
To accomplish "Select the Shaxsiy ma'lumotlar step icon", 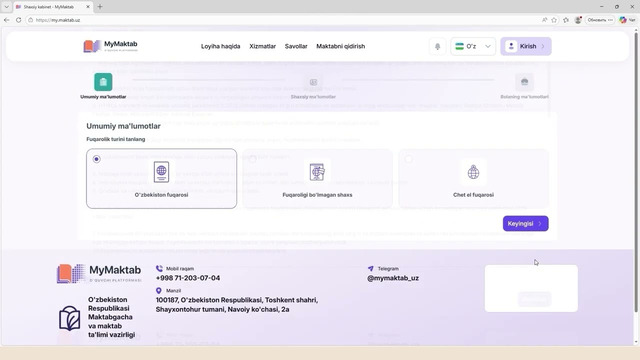I will click(313, 82).
